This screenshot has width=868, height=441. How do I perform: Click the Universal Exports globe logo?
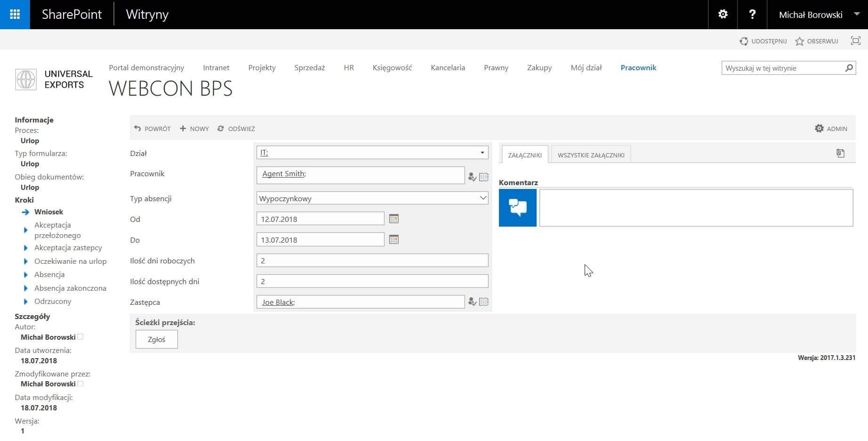click(x=26, y=79)
